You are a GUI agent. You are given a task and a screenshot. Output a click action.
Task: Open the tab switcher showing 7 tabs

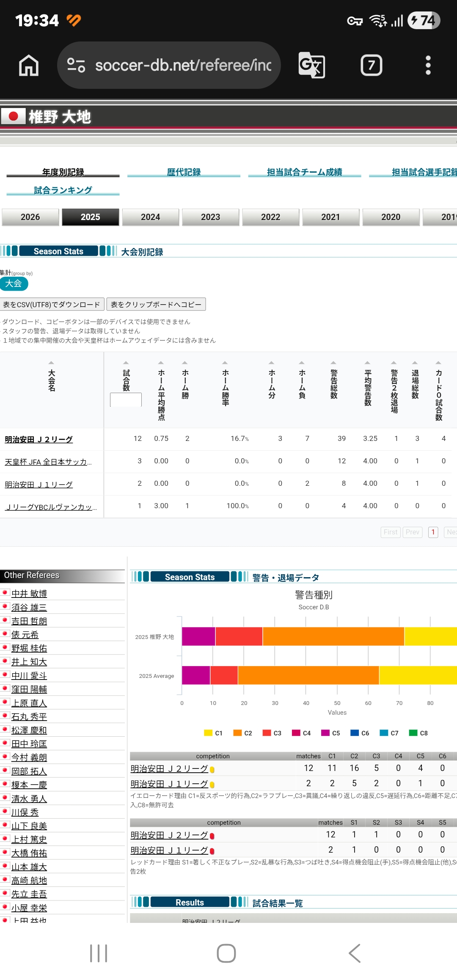[371, 66]
